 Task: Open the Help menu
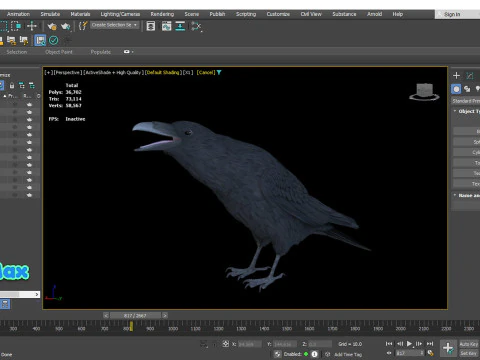tap(398, 14)
